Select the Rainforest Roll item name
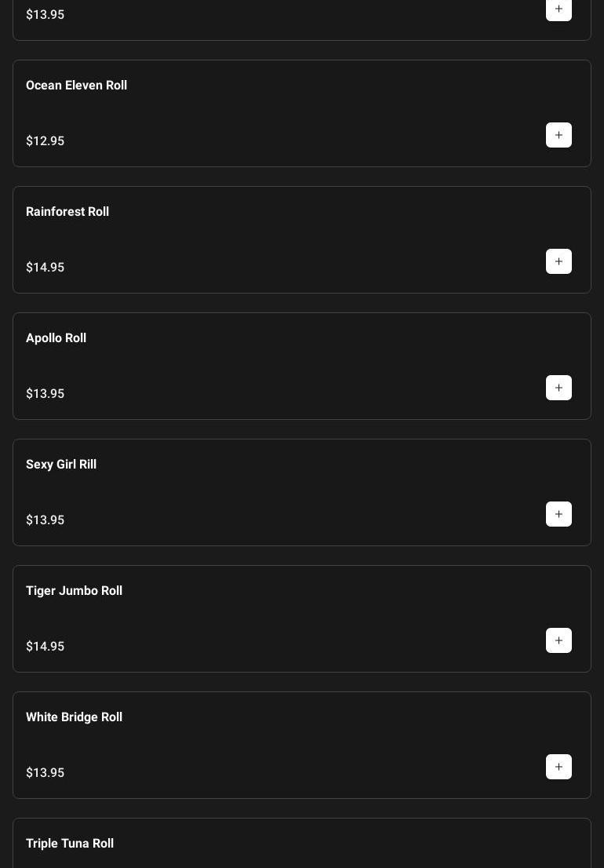The height and width of the screenshot is (868, 604). click(67, 212)
